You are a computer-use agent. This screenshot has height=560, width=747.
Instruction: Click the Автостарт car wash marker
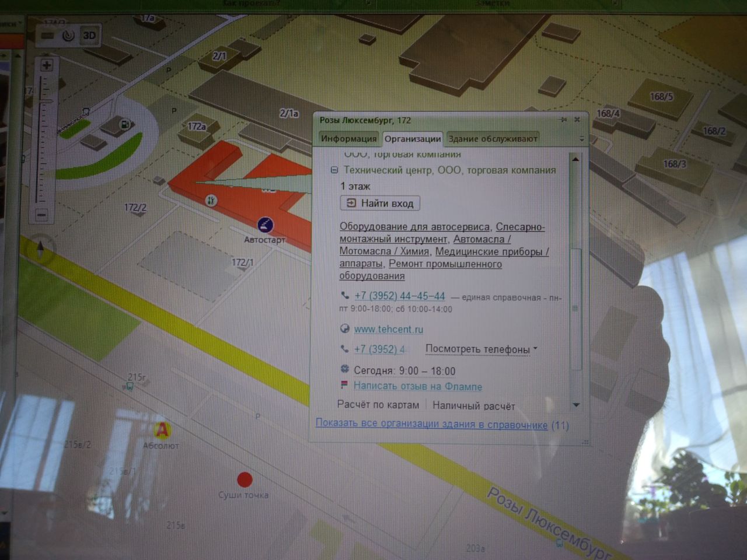click(x=264, y=225)
